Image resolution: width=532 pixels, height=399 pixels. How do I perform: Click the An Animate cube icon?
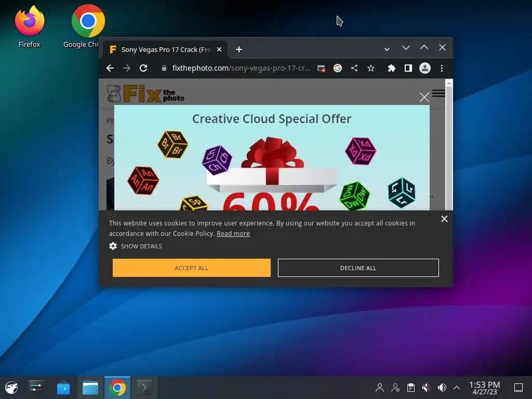[x=143, y=180]
